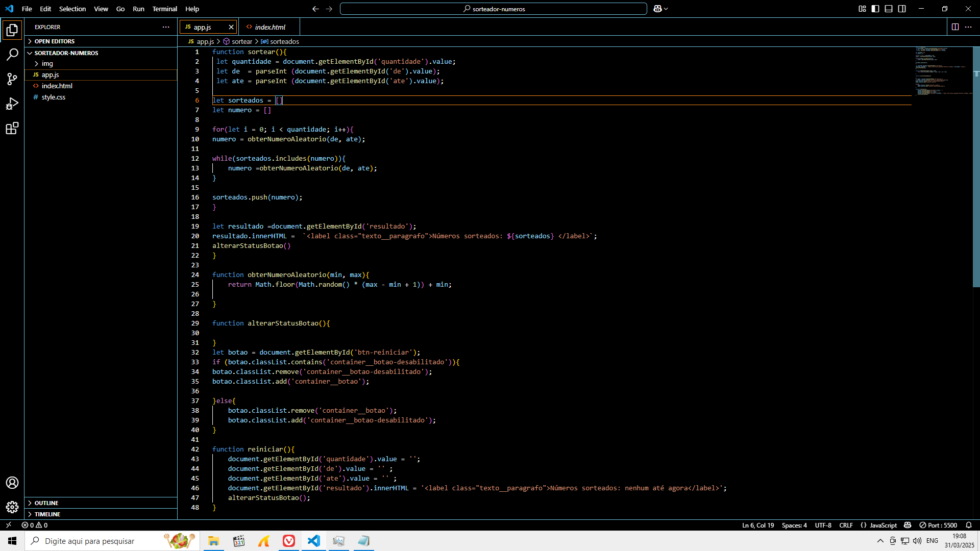Go back in navigation history
The height and width of the screenshot is (551, 980).
click(x=315, y=9)
